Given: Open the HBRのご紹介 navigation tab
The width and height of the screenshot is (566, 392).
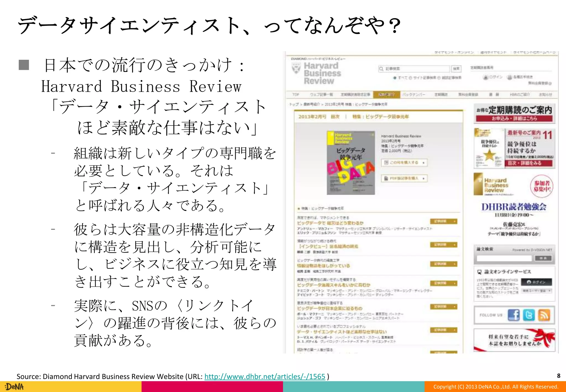Looking at the screenshot, I should pos(520,95).
